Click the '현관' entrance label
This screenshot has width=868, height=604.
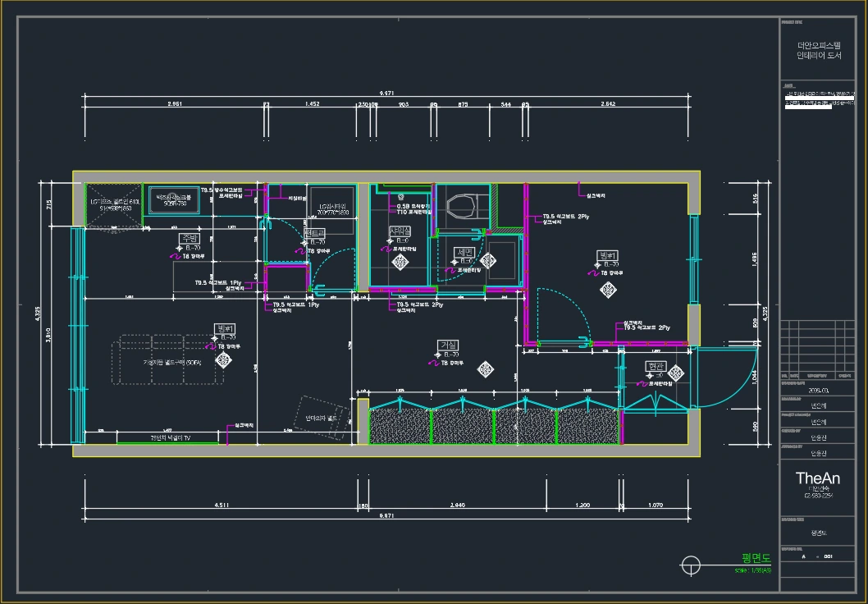coord(656,367)
